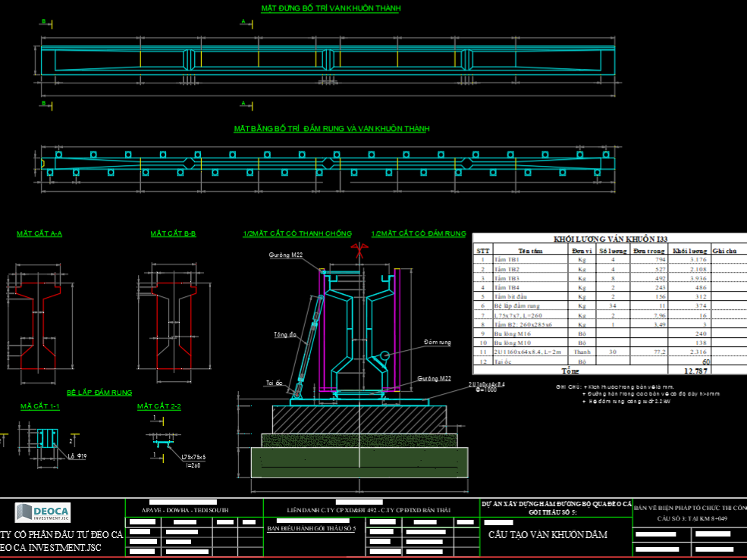Click the round vibrator symbol labeled Đầm rung
The height and width of the screenshot is (560, 747).
click(385, 355)
